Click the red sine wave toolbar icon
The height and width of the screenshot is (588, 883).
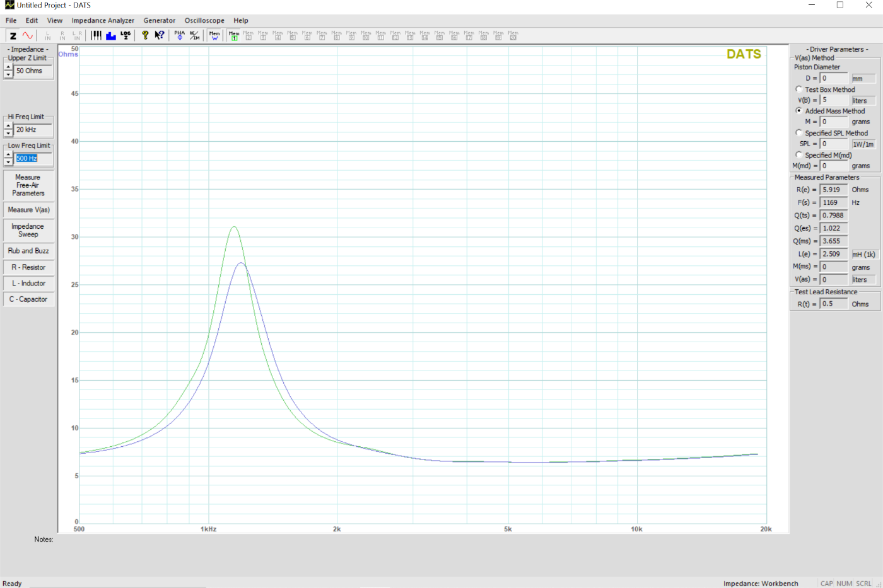28,36
